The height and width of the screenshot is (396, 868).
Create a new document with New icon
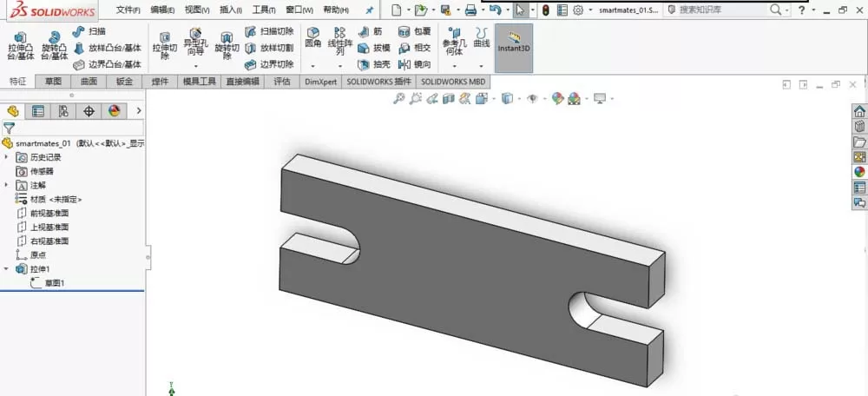click(x=395, y=10)
